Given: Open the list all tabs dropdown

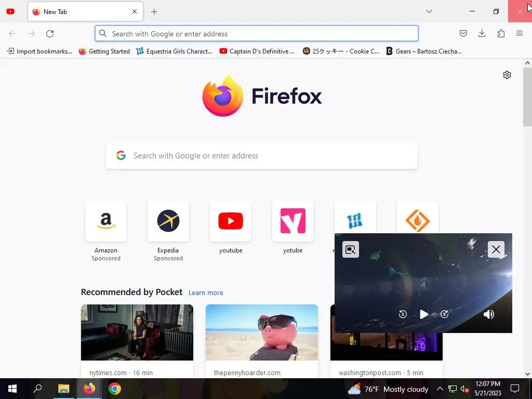Looking at the screenshot, I should [x=429, y=11].
